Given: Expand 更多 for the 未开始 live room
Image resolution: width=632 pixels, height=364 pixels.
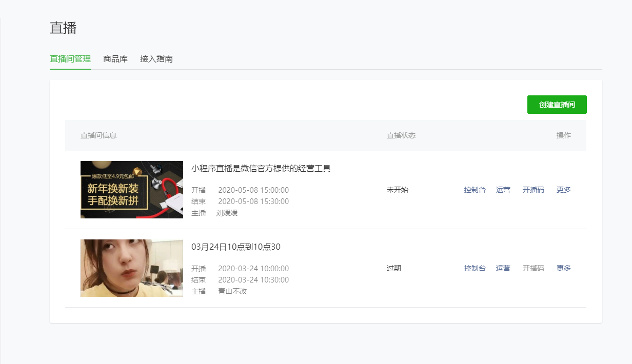Looking at the screenshot, I should click(563, 190).
